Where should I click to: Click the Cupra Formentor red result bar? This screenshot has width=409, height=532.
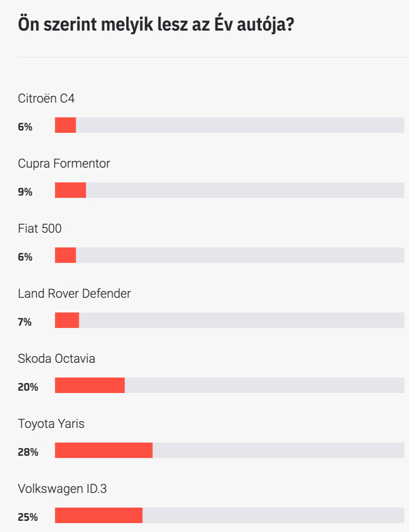coord(71,190)
